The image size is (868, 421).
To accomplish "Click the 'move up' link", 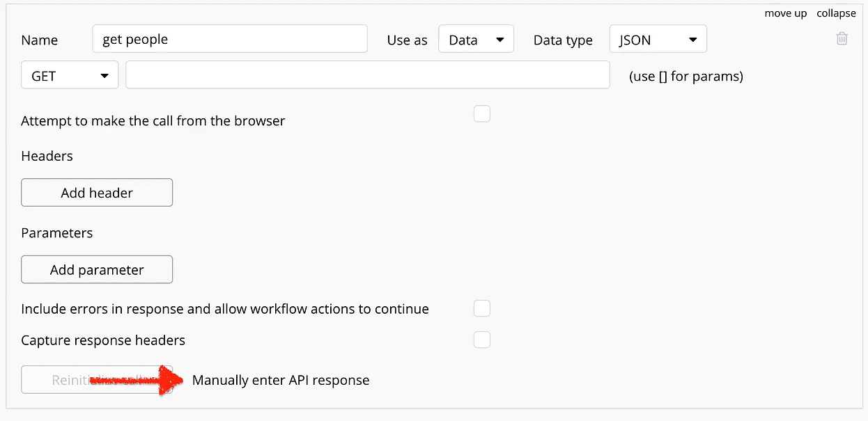I will tap(786, 13).
